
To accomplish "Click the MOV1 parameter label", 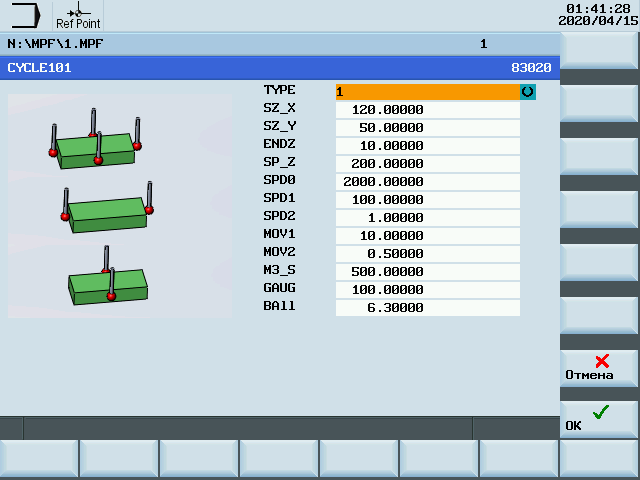I will click(x=279, y=233).
